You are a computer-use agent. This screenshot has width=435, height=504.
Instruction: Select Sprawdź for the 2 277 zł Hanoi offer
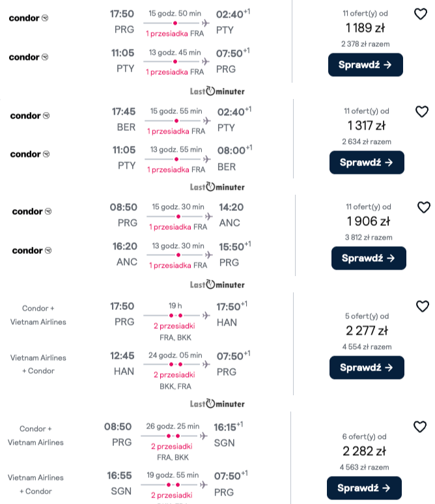[x=367, y=368]
